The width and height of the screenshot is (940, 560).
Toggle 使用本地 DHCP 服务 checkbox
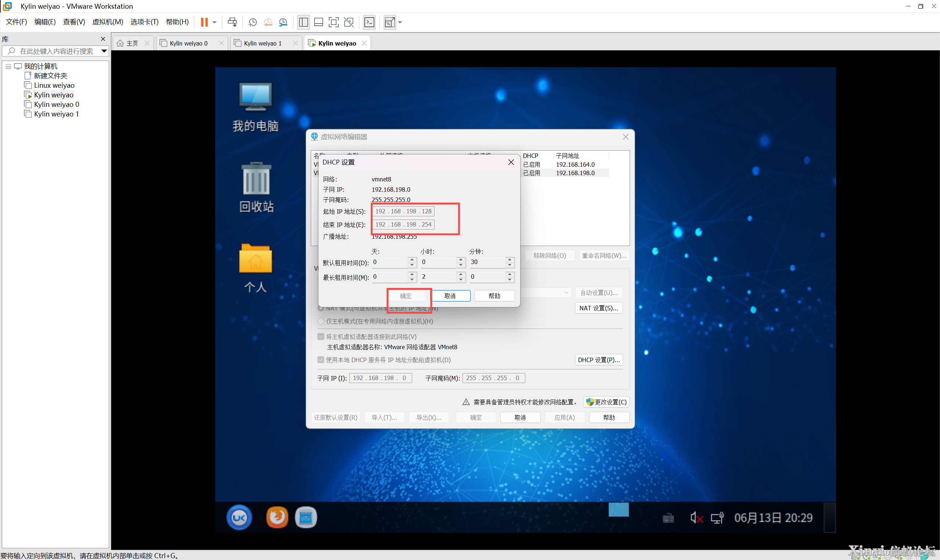(x=321, y=360)
